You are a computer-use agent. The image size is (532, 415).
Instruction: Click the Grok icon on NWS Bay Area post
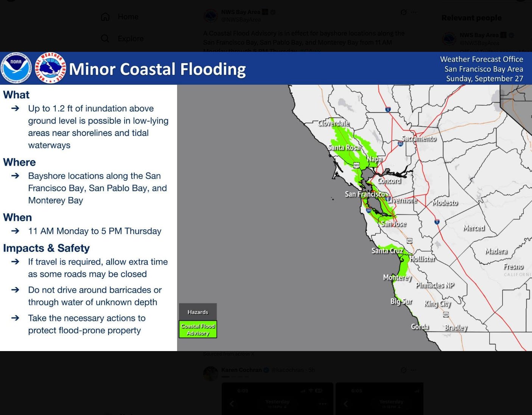pyautogui.click(x=404, y=12)
